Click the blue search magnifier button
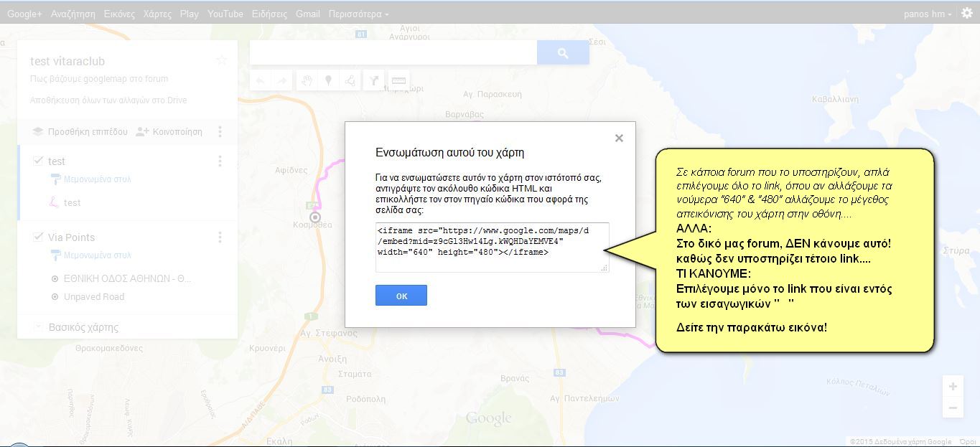 [x=563, y=52]
